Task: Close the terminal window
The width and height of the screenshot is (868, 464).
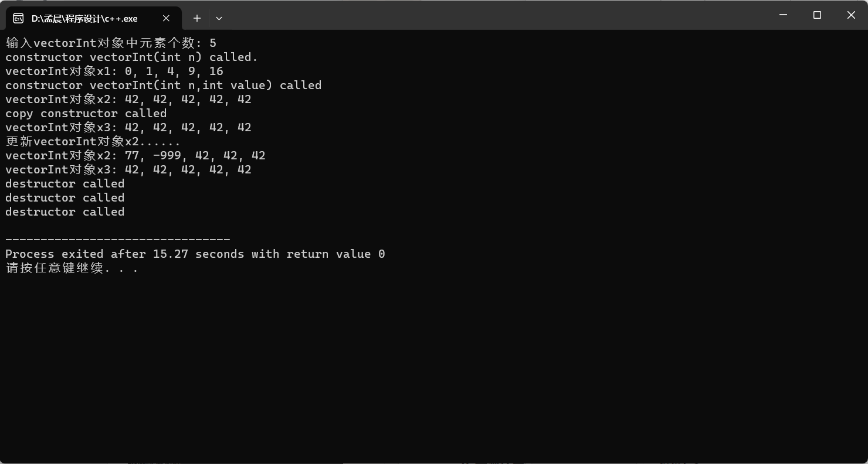Action: [x=851, y=15]
